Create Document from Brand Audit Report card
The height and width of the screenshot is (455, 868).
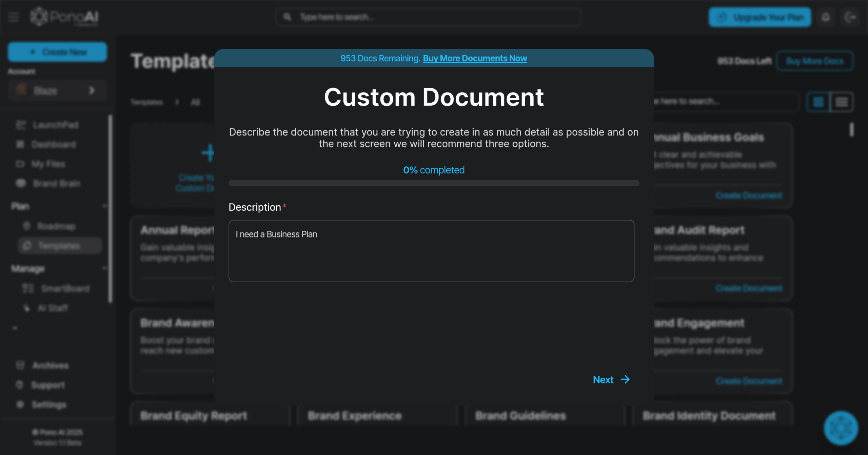749,288
